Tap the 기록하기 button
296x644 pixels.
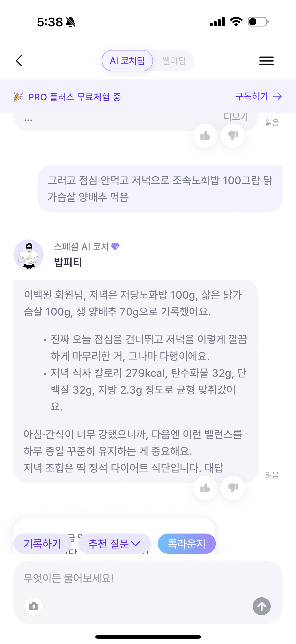pyautogui.click(x=42, y=543)
